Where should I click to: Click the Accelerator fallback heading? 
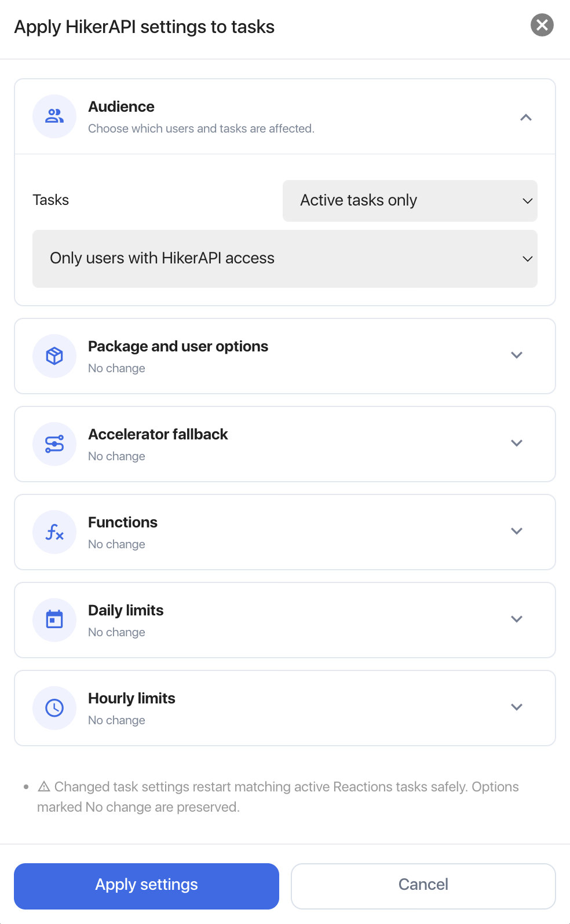point(158,434)
